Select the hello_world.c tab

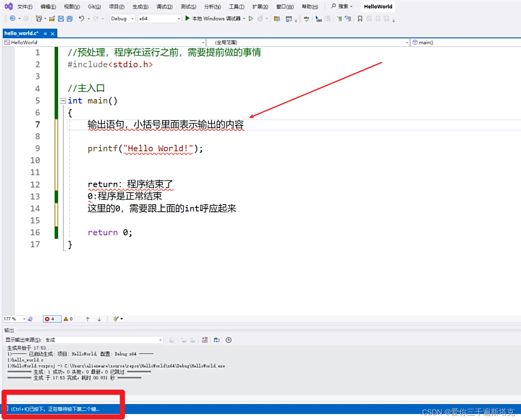pos(22,33)
